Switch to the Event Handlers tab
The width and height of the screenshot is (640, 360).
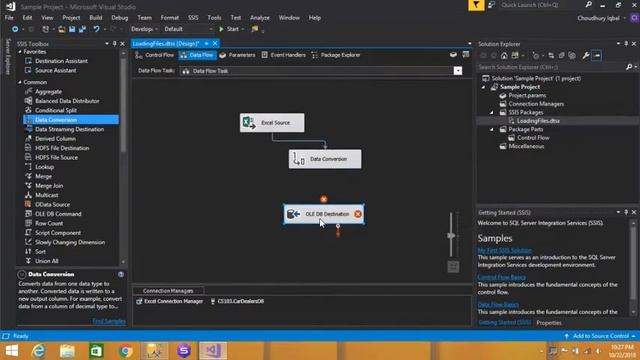point(283,55)
